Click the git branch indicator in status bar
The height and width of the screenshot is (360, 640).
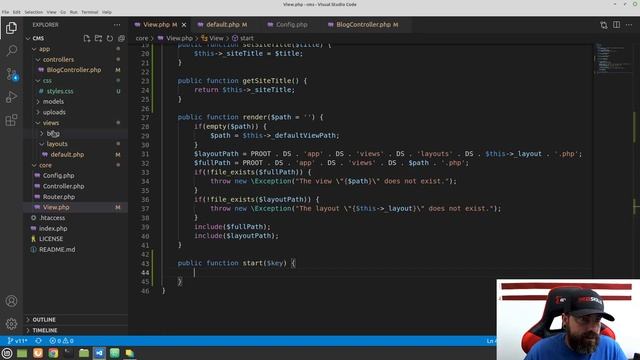[18, 341]
